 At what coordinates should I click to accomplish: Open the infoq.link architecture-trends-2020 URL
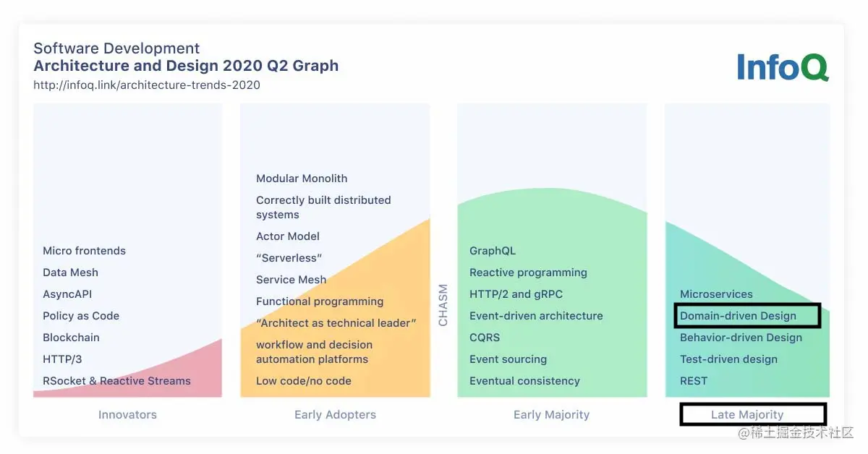pyautogui.click(x=147, y=85)
